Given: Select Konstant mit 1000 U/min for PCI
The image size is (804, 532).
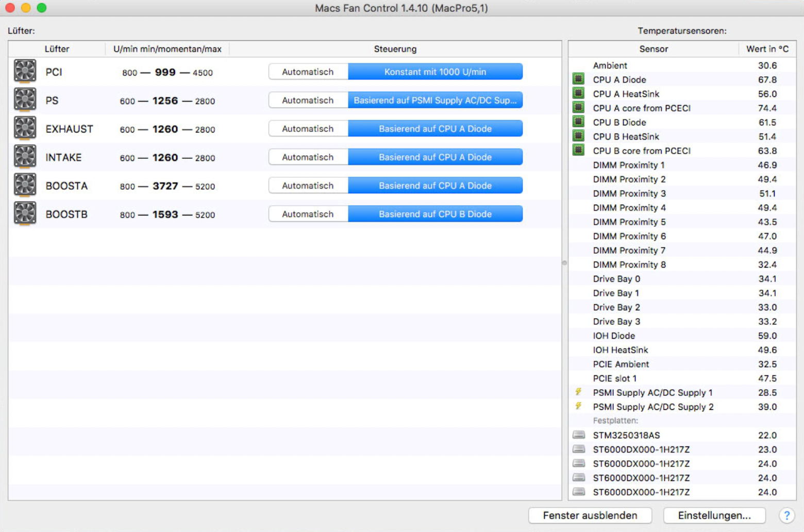Looking at the screenshot, I should (x=435, y=72).
